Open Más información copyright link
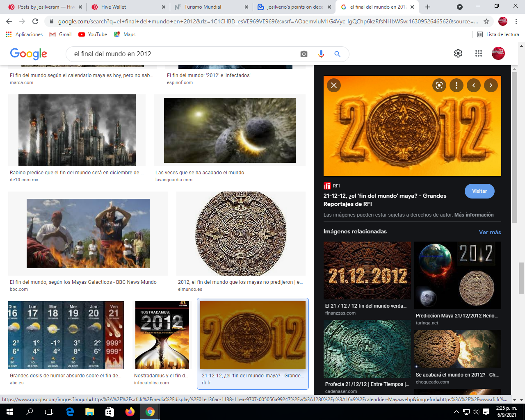Screen dimensions: 525x420 pos(474,215)
